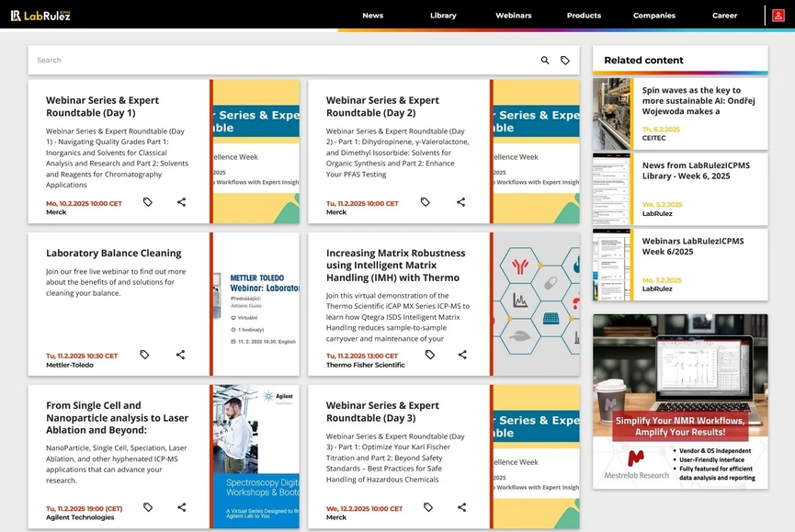Click the Related content heading
Viewport: 795px width, 532px height.
click(643, 61)
